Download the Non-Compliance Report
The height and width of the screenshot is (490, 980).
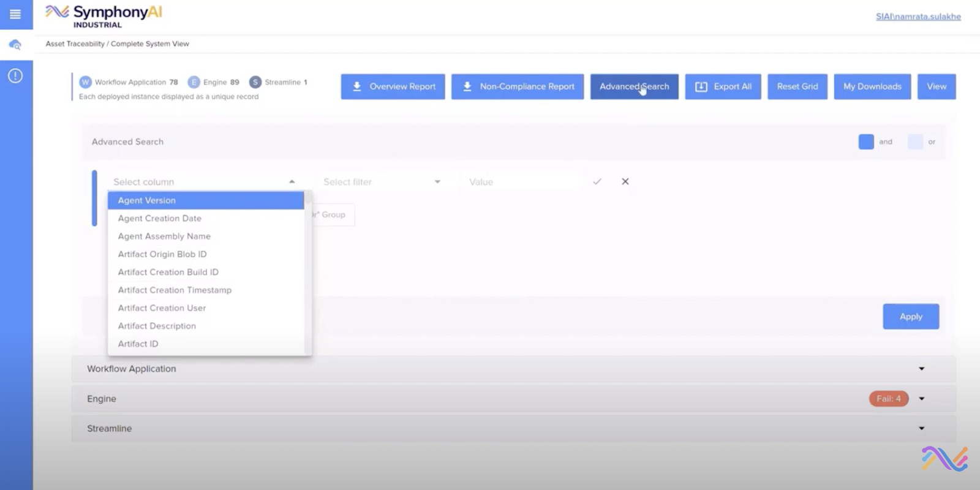pyautogui.click(x=518, y=86)
